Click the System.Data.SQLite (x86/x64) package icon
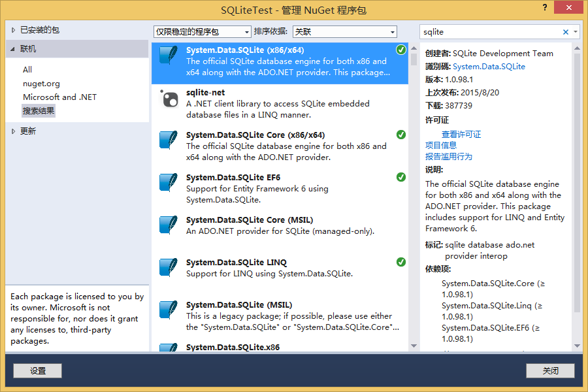 point(168,56)
